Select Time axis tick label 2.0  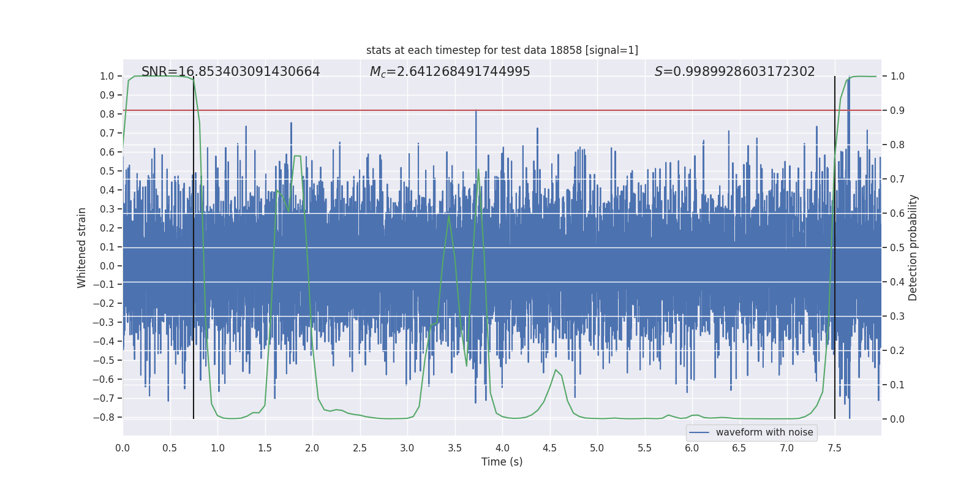[x=312, y=448]
